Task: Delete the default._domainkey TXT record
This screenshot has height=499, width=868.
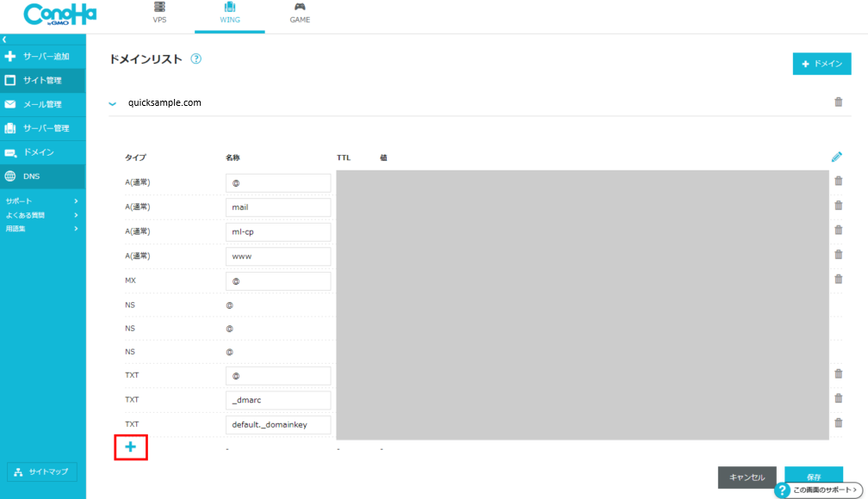Action: (838, 422)
